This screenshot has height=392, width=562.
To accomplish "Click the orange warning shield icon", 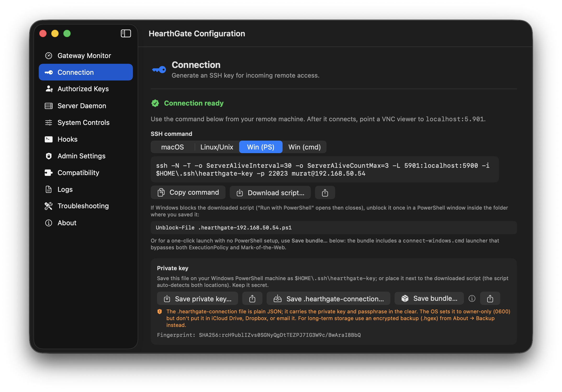I will [x=160, y=312].
